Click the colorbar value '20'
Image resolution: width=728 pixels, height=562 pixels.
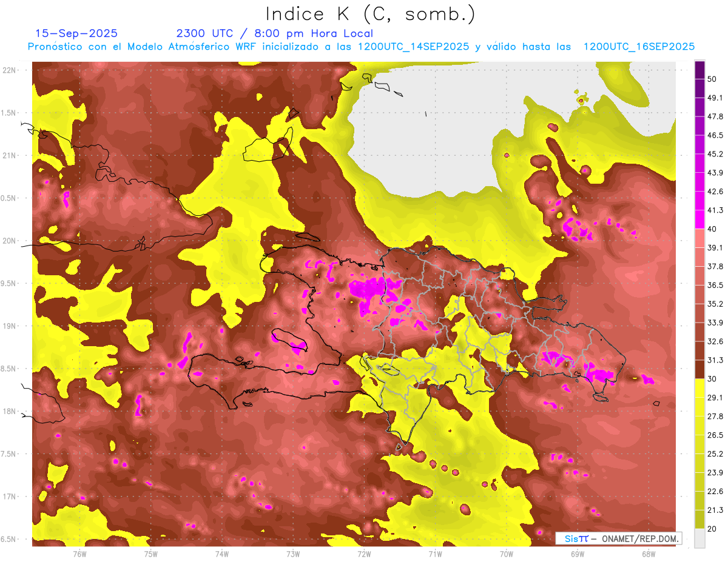coord(712,529)
